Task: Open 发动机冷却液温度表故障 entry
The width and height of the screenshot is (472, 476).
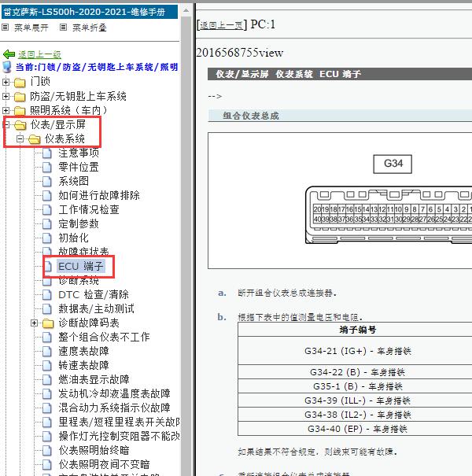Action: (x=114, y=394)
